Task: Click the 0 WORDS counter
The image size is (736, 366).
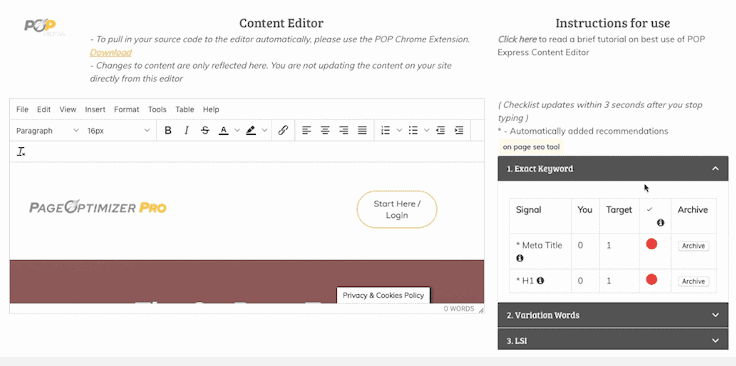Action: pos(459,309)
